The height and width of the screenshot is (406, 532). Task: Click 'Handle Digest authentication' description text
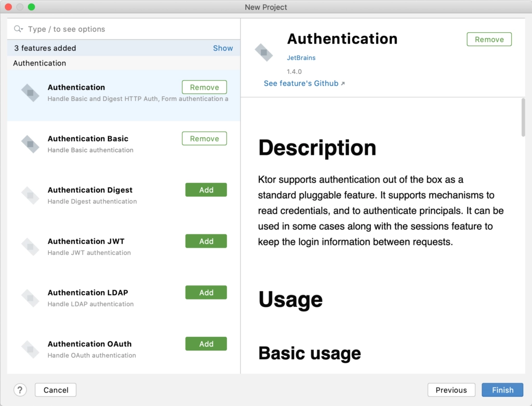[92, 201]
